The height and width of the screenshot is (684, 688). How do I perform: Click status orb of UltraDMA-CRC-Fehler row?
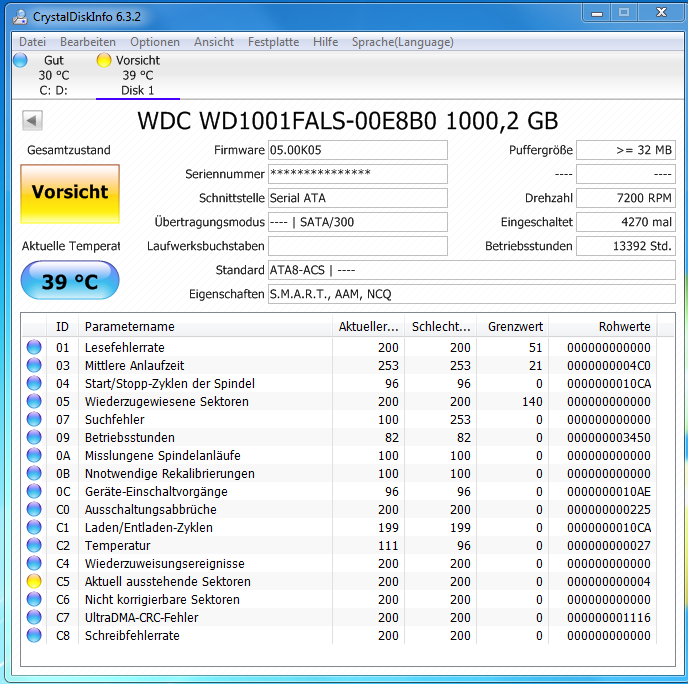click(34, 617)
